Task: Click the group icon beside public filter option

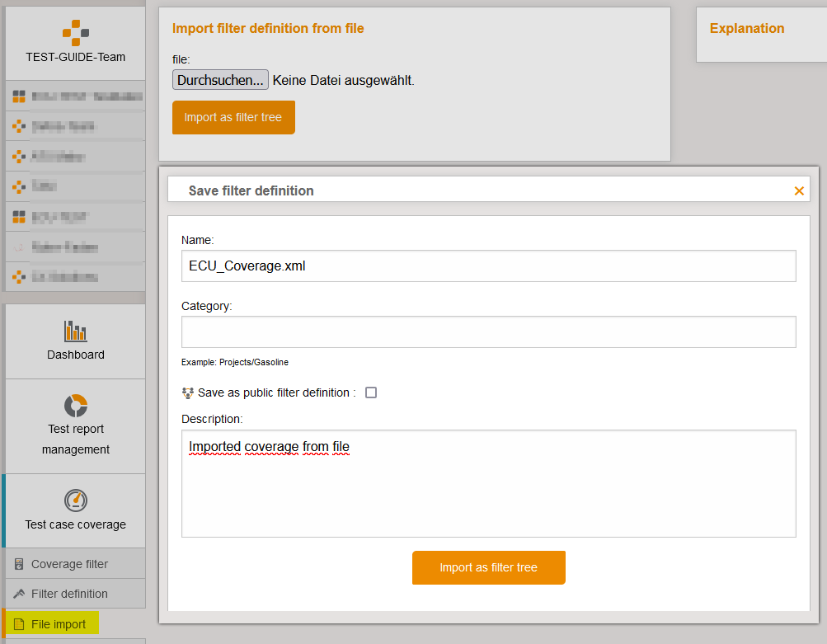Action: [188, 393]
